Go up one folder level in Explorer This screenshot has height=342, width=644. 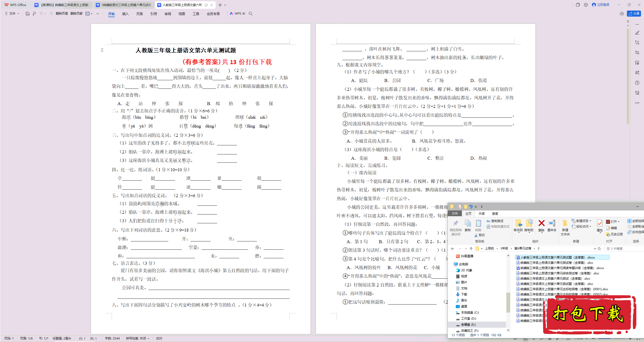[x=471, y=248]
